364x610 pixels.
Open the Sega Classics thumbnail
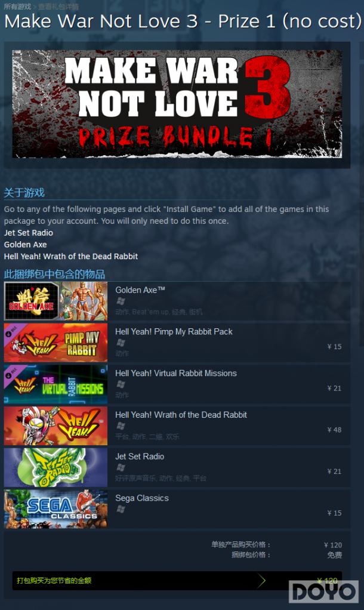click(x=55, y=509)
